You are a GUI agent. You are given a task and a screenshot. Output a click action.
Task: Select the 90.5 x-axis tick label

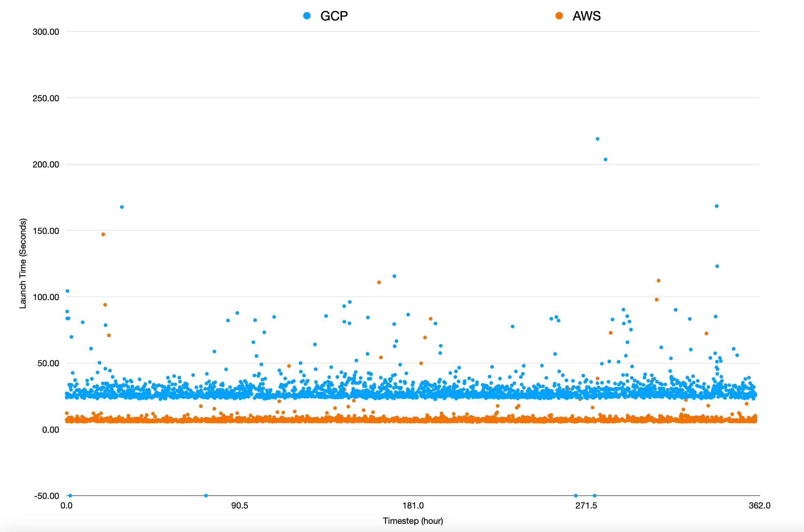pyautogui.click(x=240, y=505)
